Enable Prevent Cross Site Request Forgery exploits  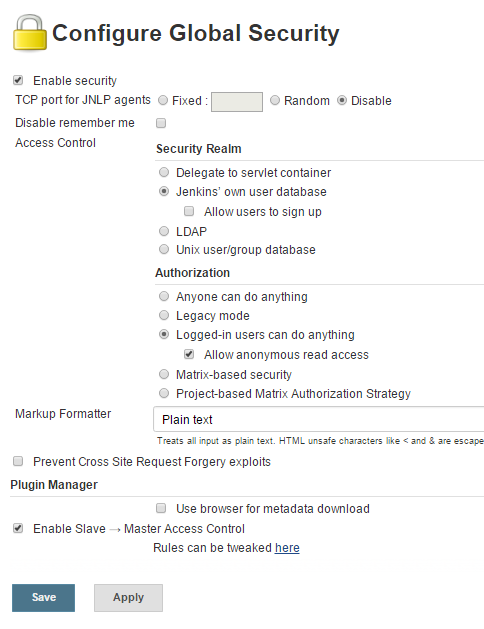coord(18,461)
